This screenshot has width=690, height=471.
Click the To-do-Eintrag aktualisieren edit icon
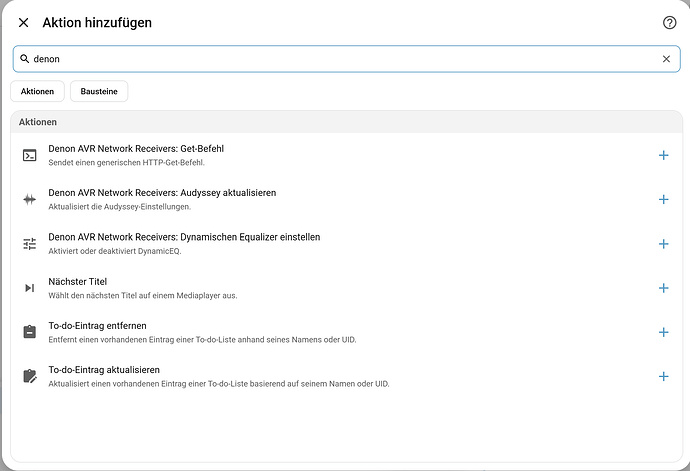(x=29, y=376)
